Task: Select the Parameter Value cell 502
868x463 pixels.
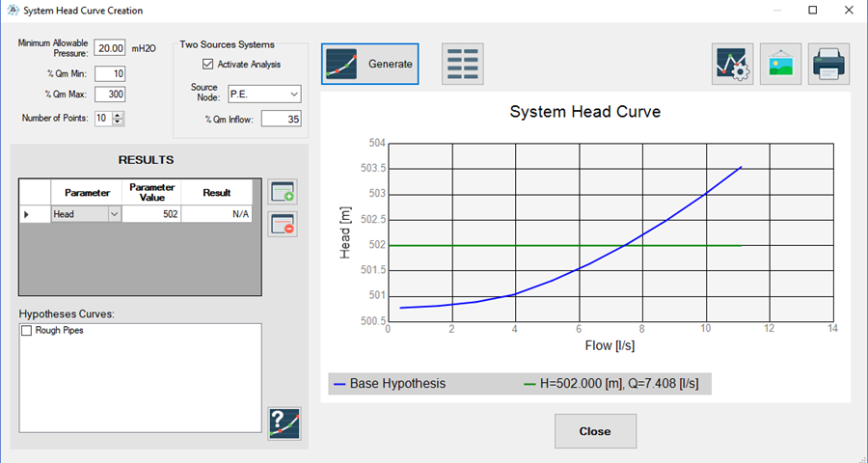Action: pyautogui.click(x=151, y=214)
